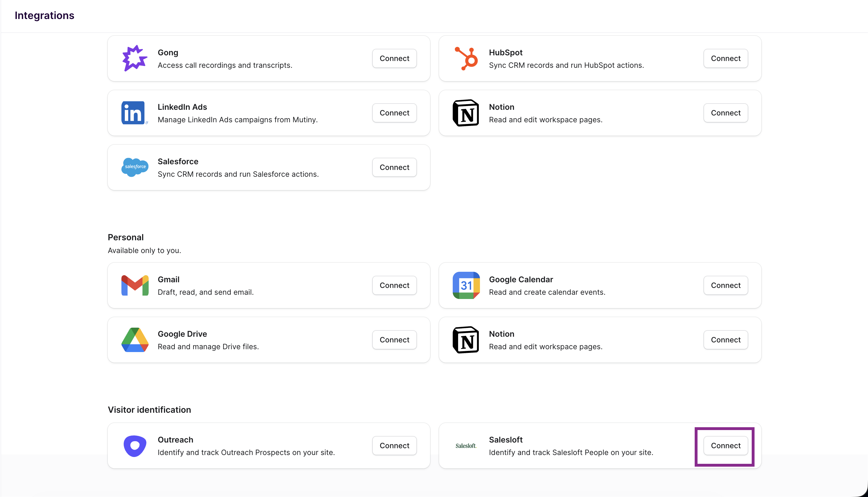Click the Gong card title

(x=168, y=52)
